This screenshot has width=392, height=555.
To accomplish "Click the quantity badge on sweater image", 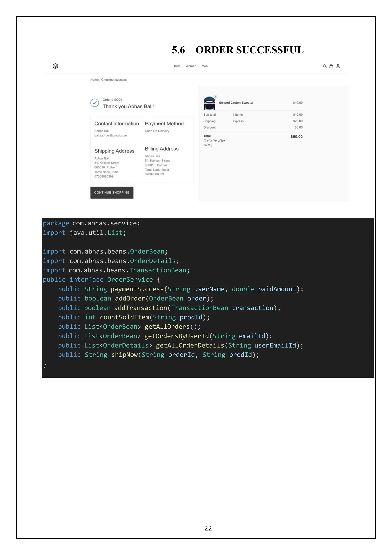I will tap(216, 97).
